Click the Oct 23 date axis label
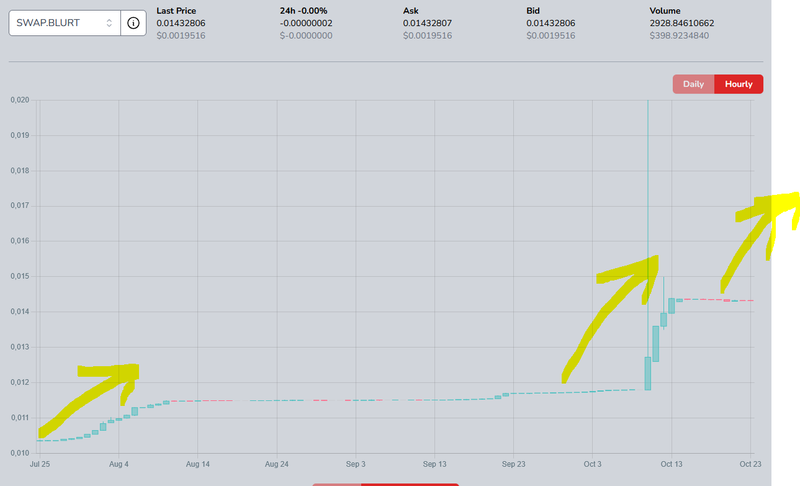This screenshot has width=800, height=486. 750,465
